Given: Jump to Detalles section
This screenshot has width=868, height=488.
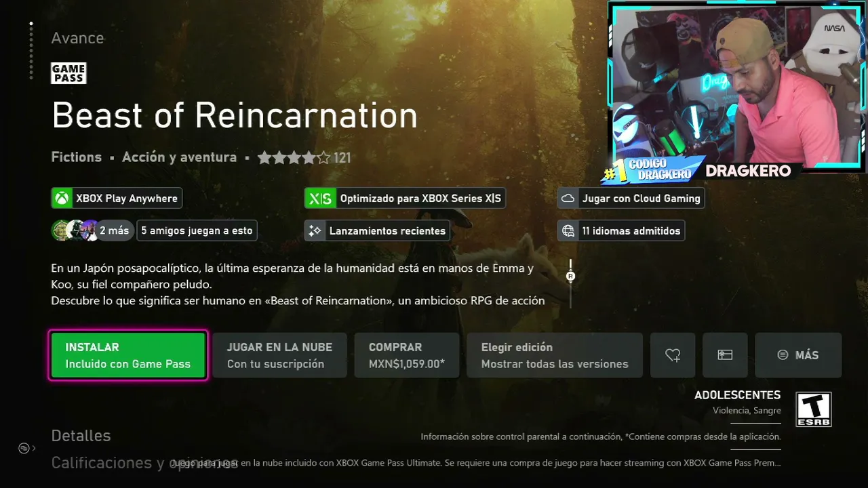Looking at the screenshot, I should (81, 436).
